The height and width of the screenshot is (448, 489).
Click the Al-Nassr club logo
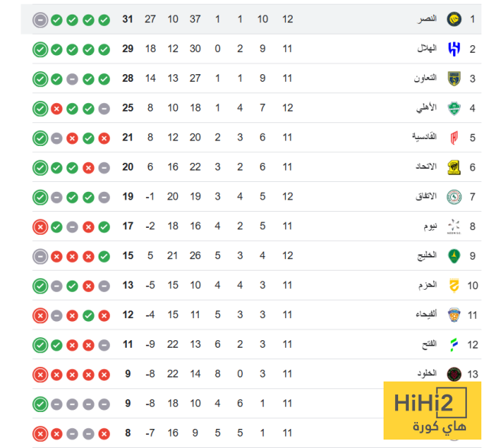(454, 19)
